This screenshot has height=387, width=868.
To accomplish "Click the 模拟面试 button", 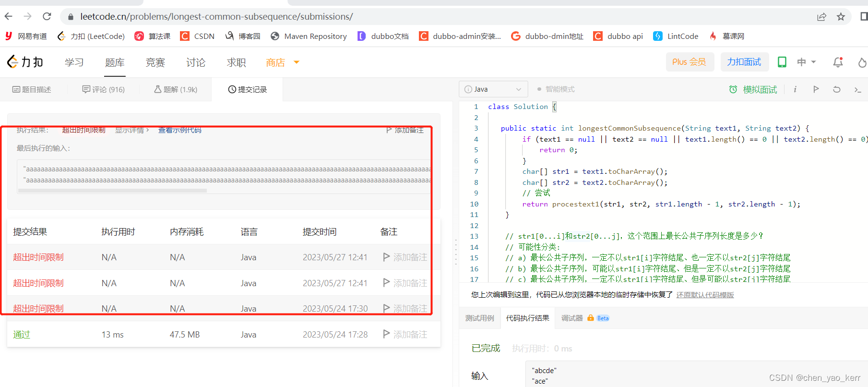I will pos(753,89).
